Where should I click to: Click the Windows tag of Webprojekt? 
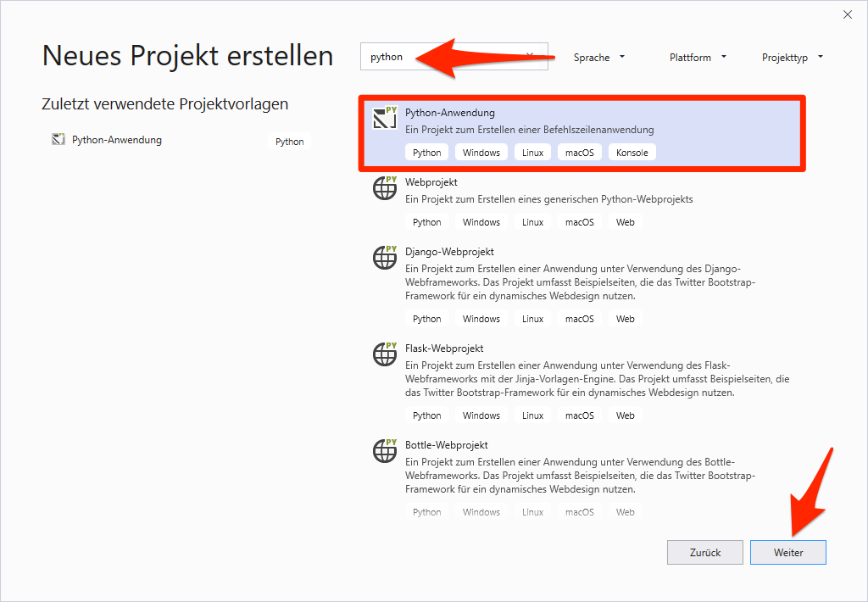(481, 222)
